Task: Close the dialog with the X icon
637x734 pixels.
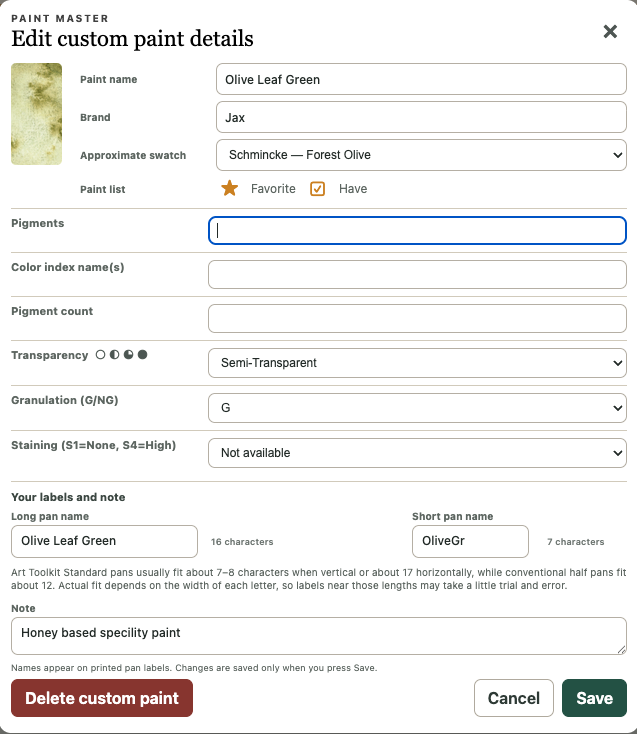Action: (610, 31)
